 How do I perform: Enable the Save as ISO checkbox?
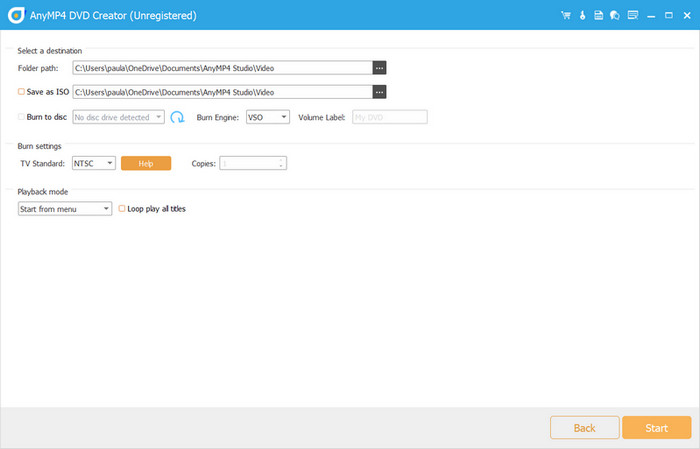21,91
